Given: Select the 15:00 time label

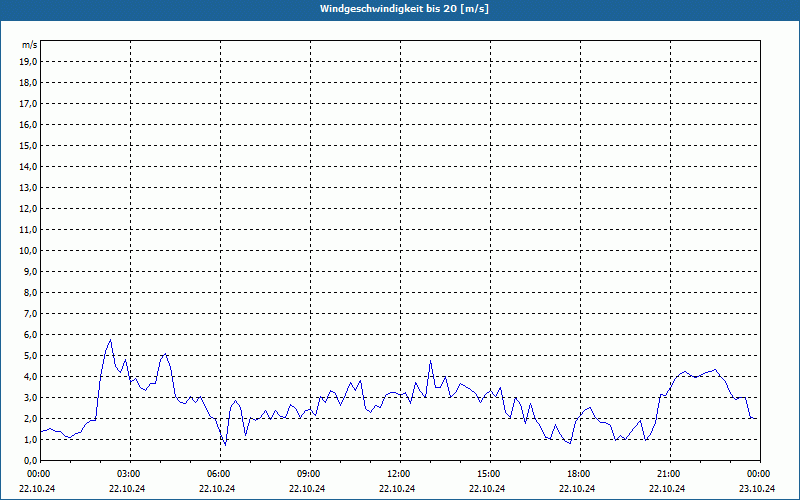Looking at the screenshot, I should [490, 474].
